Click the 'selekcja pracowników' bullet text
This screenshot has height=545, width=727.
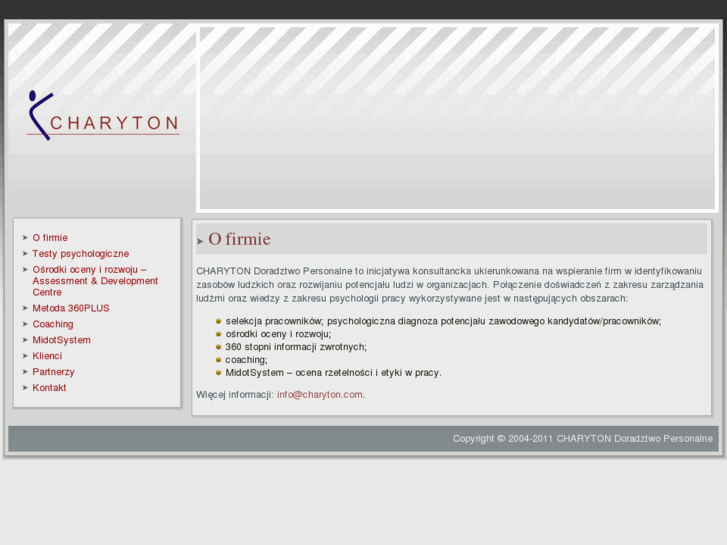pyautogui.click(x=443, y=321)
